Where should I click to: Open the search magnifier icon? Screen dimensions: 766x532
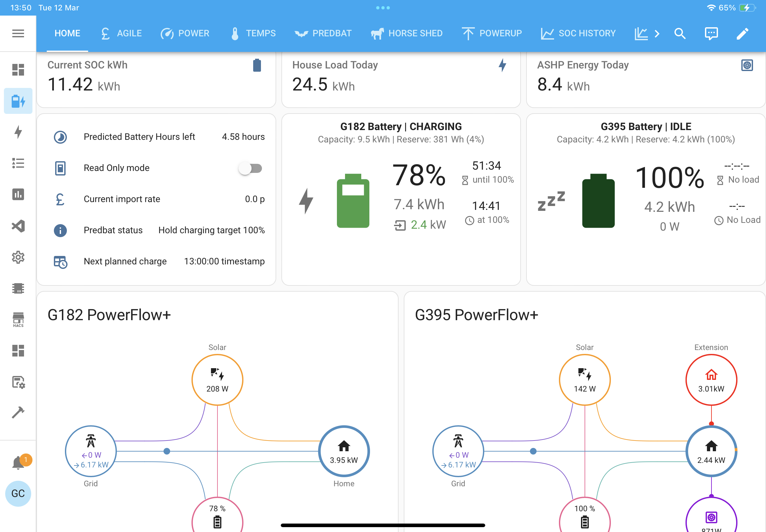(680, 33)
